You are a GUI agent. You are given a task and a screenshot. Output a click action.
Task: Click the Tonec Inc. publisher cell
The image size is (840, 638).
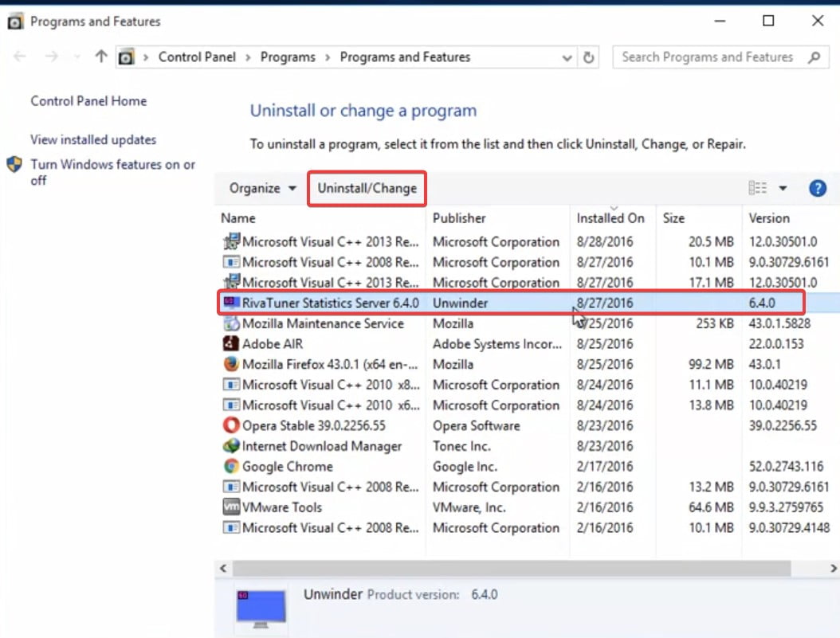[461, 446]
